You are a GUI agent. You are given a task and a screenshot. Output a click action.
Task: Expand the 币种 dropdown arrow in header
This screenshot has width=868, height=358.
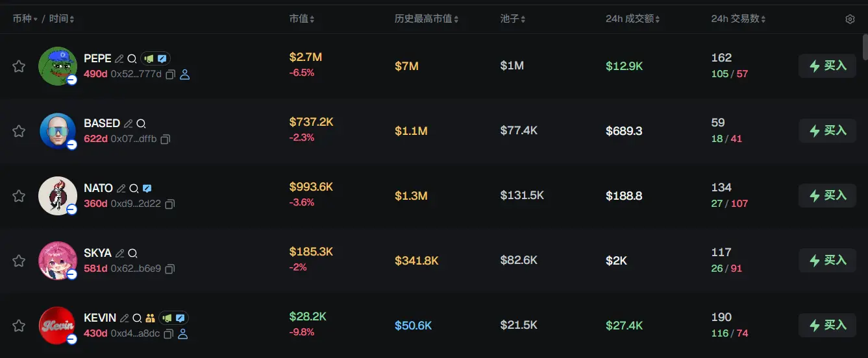(36, 19)
